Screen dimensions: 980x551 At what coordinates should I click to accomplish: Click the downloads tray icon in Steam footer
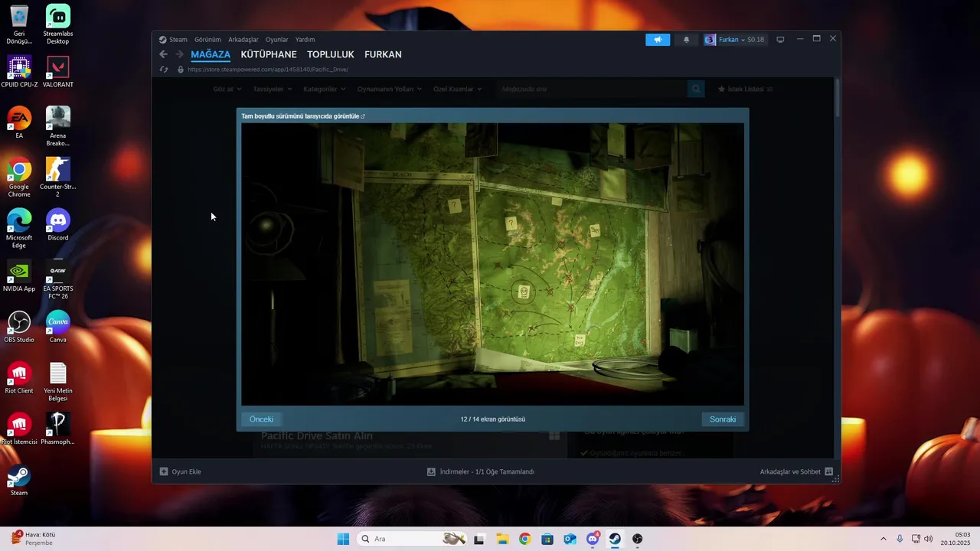tap(431, 472)
